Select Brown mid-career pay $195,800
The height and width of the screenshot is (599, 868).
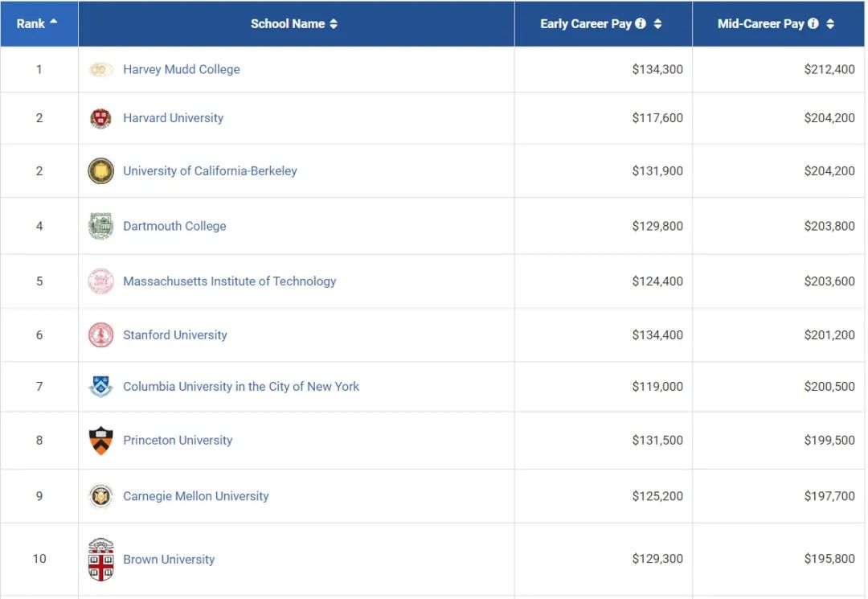[829, 559]
